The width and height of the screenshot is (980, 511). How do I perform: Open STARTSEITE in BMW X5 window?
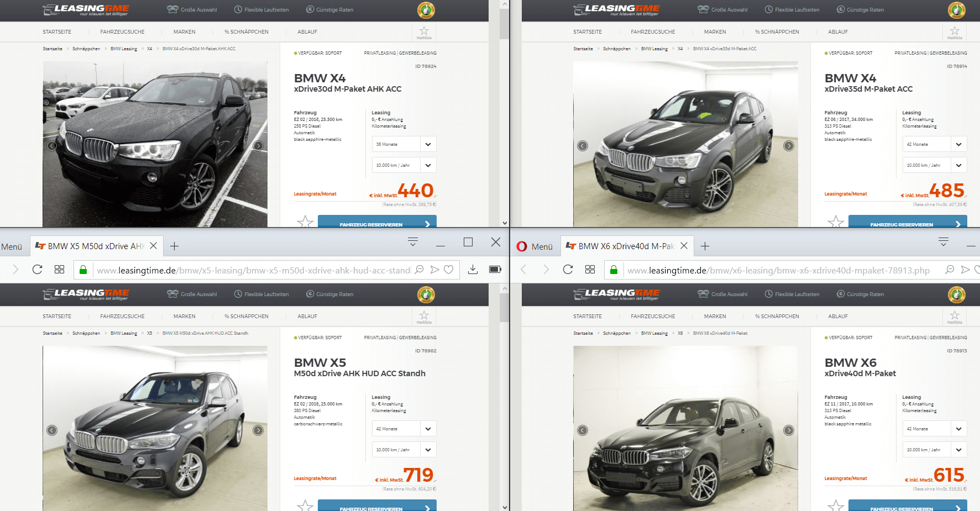coord(57,317)
